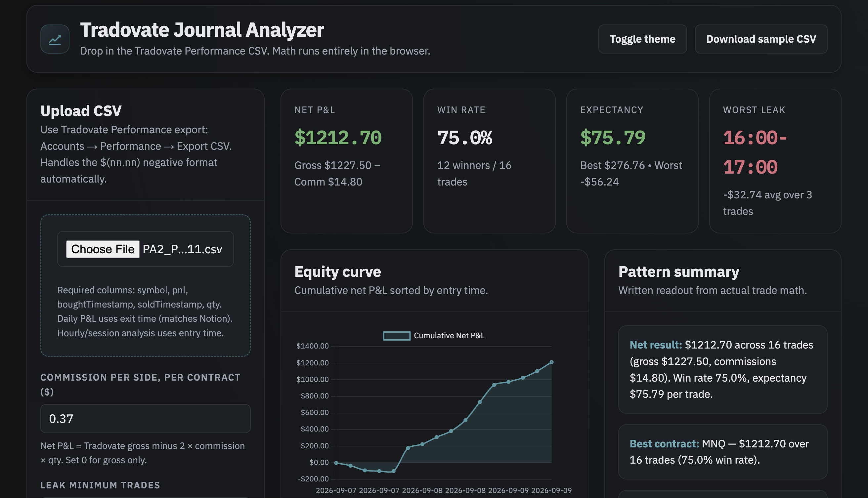Click the Commission per side, per contract label
Screen dimensions: 868x498
coord(140,385)
